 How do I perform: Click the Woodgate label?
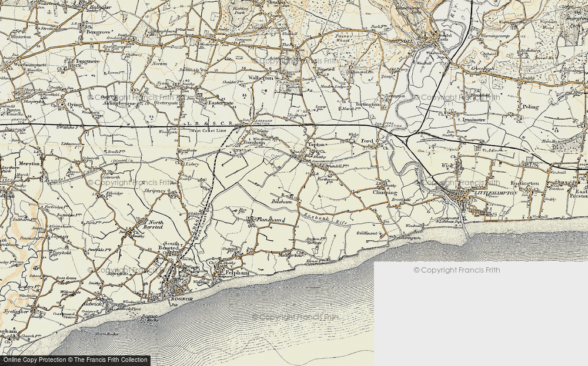click(167, 132)
